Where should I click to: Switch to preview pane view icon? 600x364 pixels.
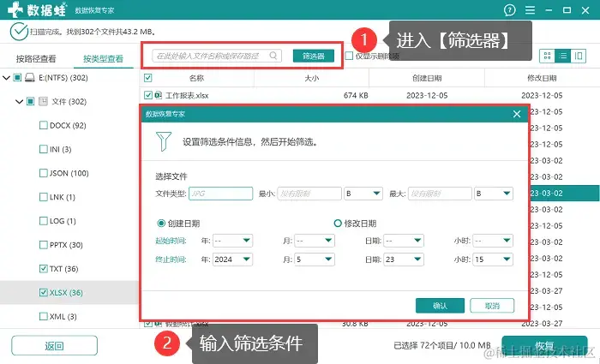pyautogui.click(x=579, y=57)
